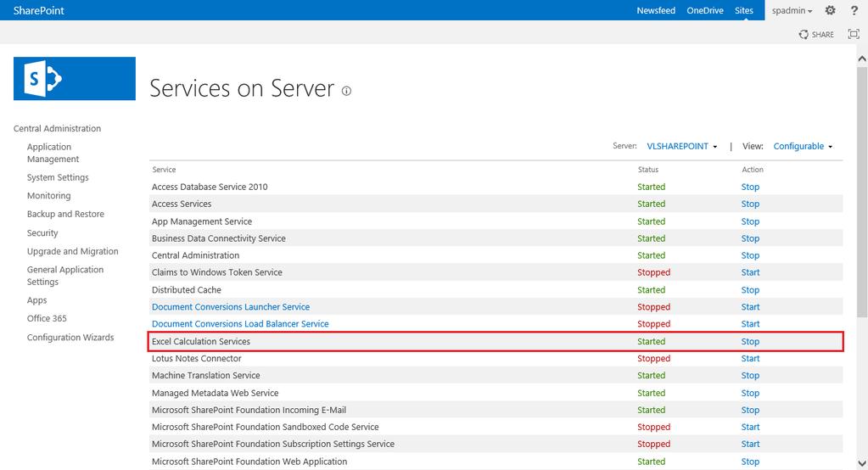The height and width of the screenshot is (470, 868).
Task: Stop Business Data Connectivity Service
Action: point(750,238)
